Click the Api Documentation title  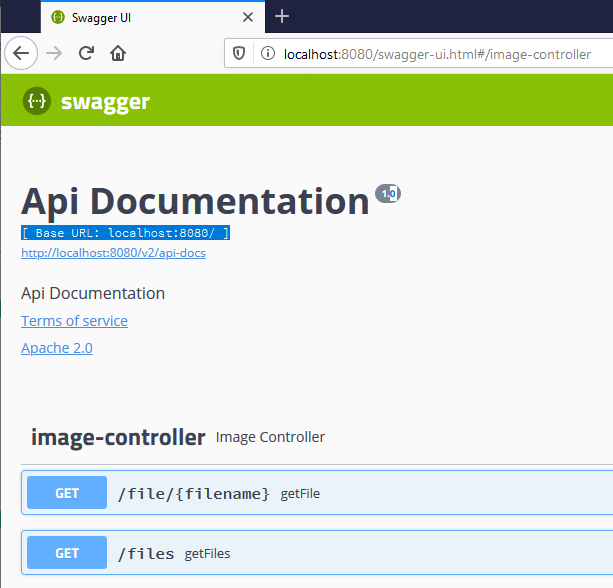coord(195,201)
